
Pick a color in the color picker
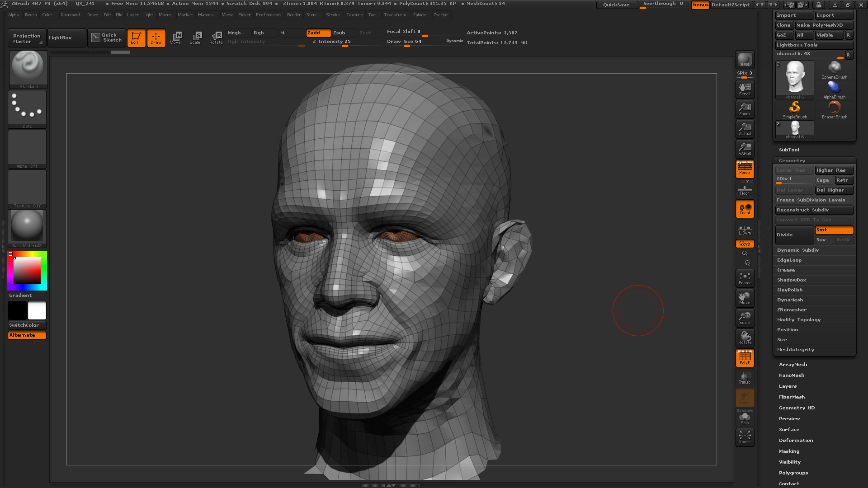point(27,271)
